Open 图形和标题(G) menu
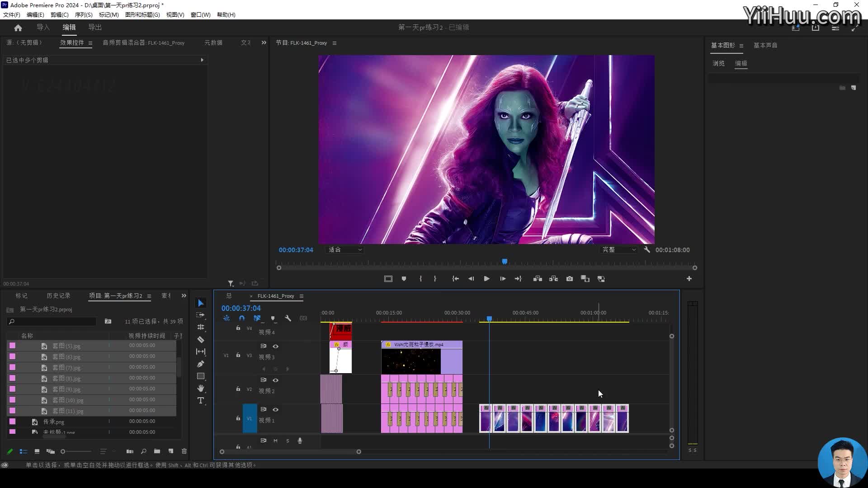The image size is (868, 488). [x=142, y=14]
